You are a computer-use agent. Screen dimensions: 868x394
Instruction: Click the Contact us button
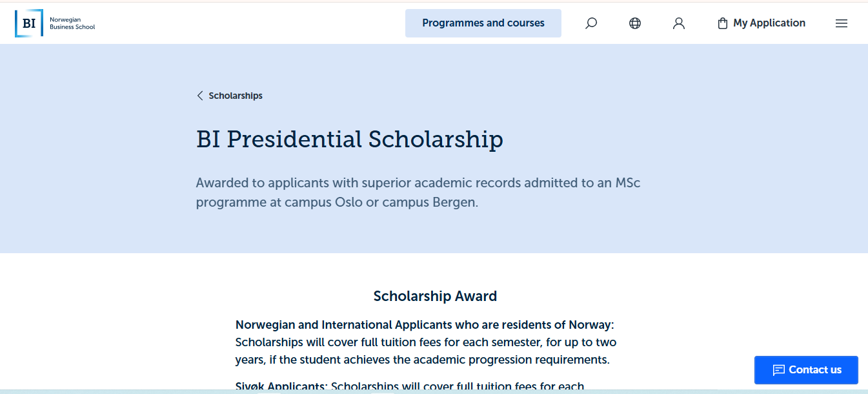(805, 369)
